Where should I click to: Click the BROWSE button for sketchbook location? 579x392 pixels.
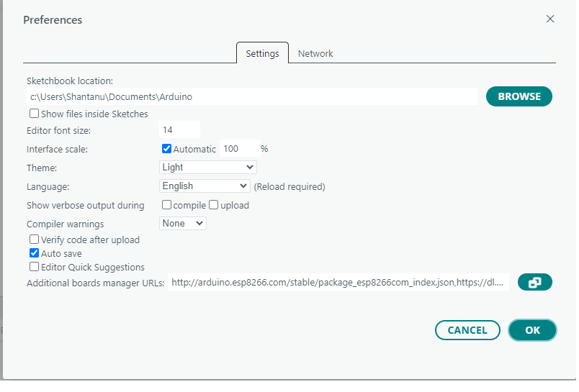pos(519,96)
